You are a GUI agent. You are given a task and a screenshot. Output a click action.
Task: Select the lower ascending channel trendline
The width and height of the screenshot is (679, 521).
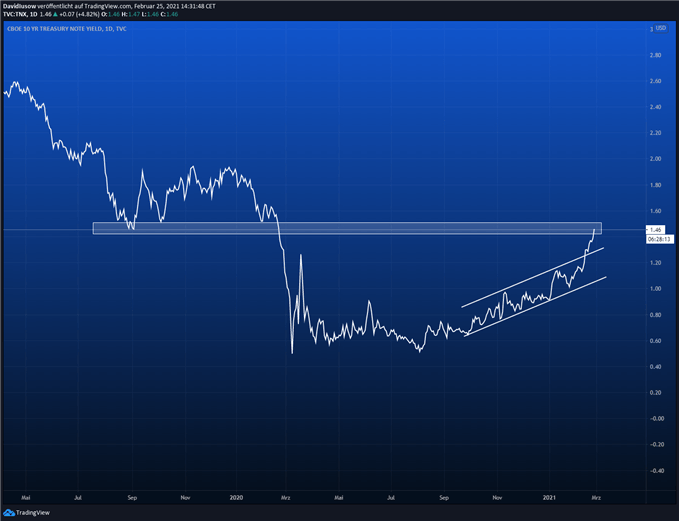(x=535, y=306)
